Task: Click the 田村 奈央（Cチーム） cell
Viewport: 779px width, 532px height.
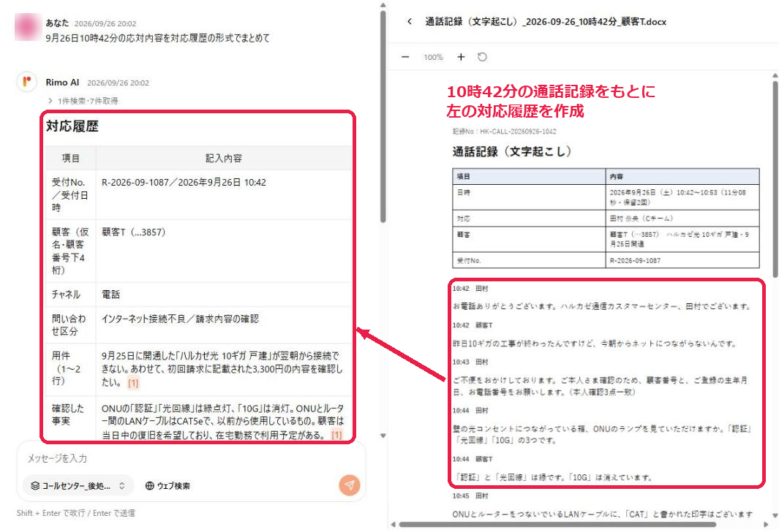Action: coord(682,218)
